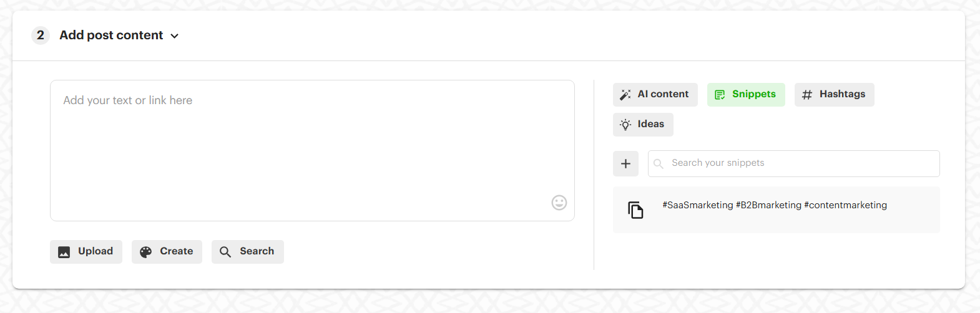This screenshot has width=980, height=313.
Task: Open the emoji picker in the text box
Action: [x=559, y=203]
